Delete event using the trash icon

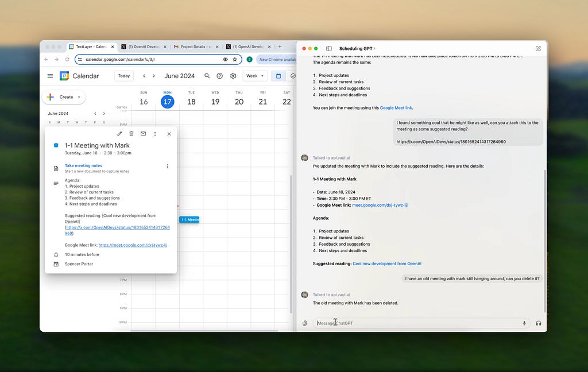(131, 134)
